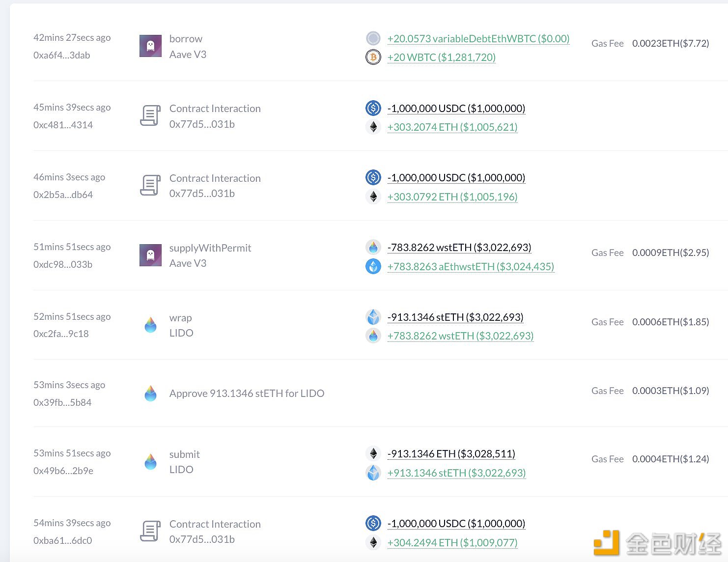Click stETH icon beside -913.1346 stETH
The width and height of the screenshot is (728, 562).
pos(373,317)
